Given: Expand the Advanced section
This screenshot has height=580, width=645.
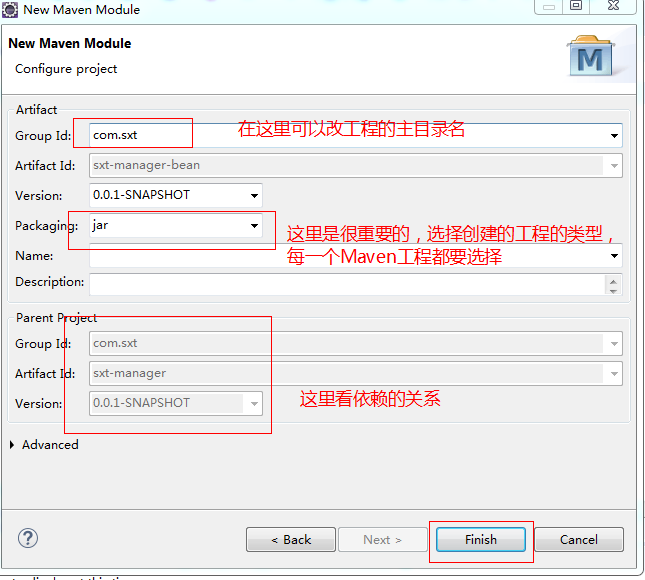Looking at the screenshot, I should click(x=12, y=445).
